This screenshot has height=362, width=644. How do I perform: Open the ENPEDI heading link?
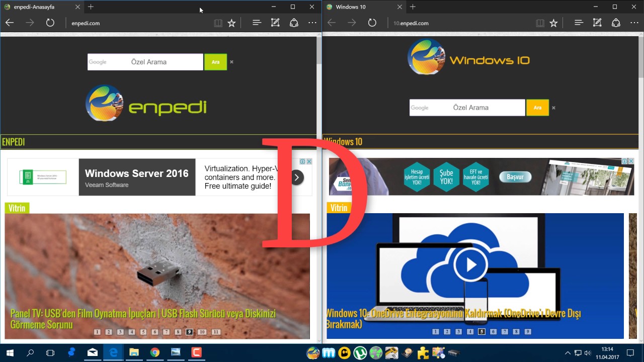pyautogui.click(x=14, y=142)
